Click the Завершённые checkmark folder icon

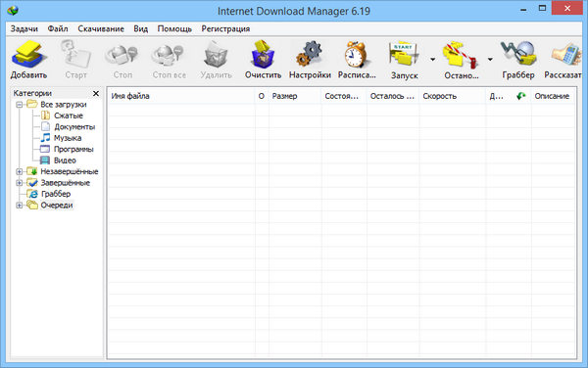pos(32,183)
